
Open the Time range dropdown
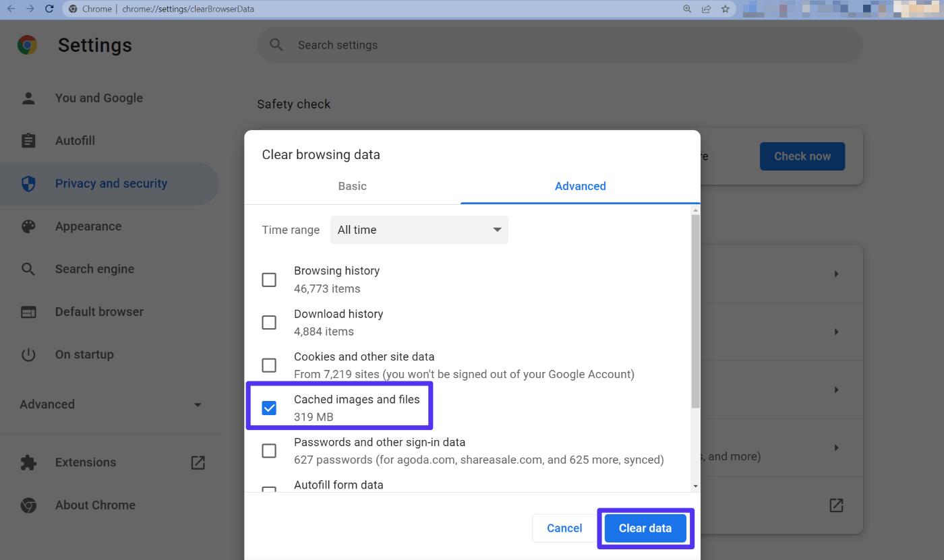(419, 230)
